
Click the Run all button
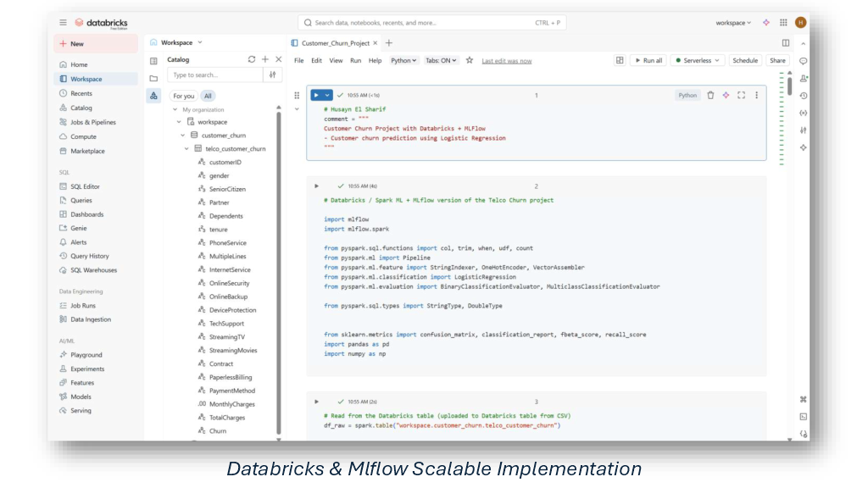pyautogui.click(x=648, y=60)
